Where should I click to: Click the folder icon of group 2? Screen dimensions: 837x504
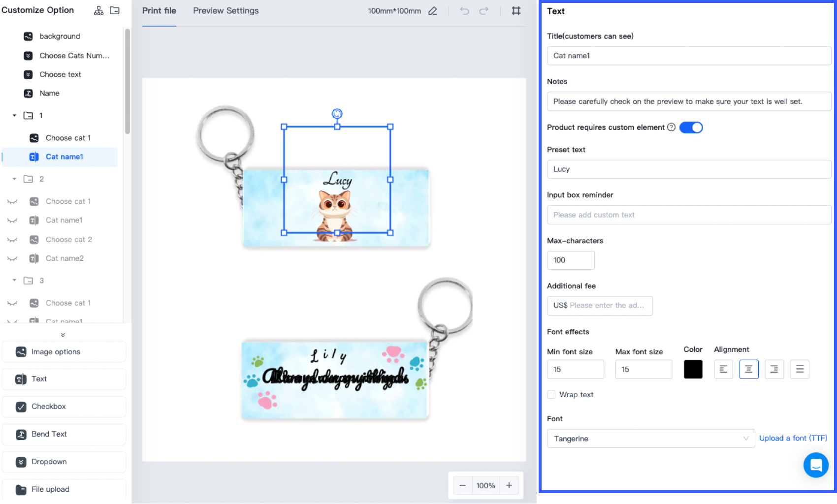click(29, 179)
